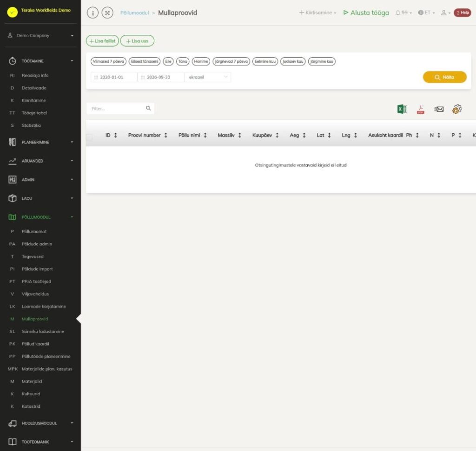Expand the HOOLDUSMOODUL sidebar section
The image size is (476, 451).
pyautogui.click(x=41, y=424)
